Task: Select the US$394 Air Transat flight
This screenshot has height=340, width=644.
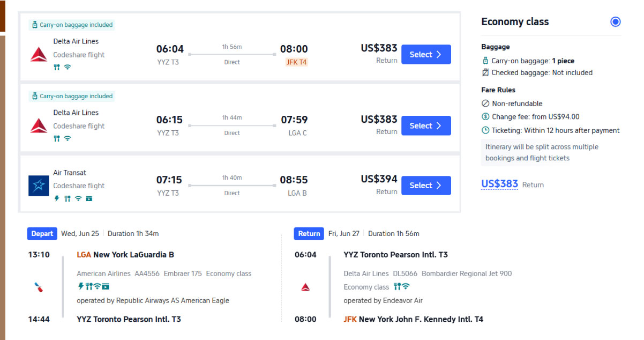Action: (x=426, y=185)
